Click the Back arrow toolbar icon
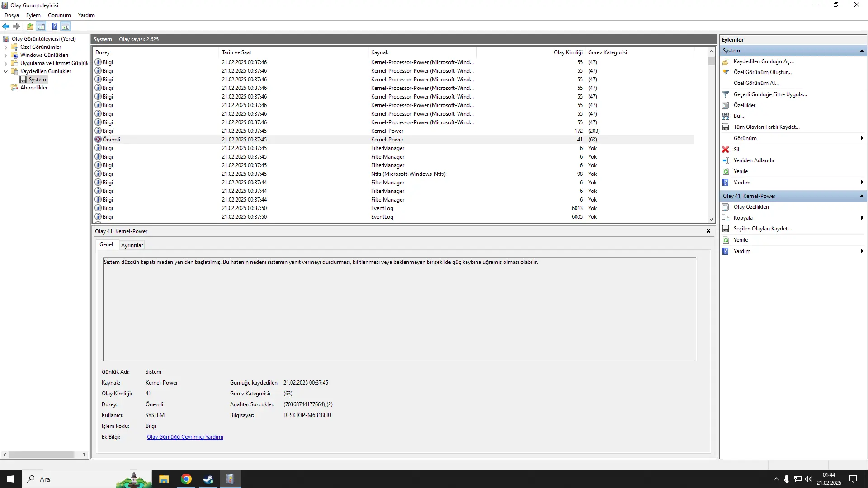This screenshot has height=488, width=868. 6,26
